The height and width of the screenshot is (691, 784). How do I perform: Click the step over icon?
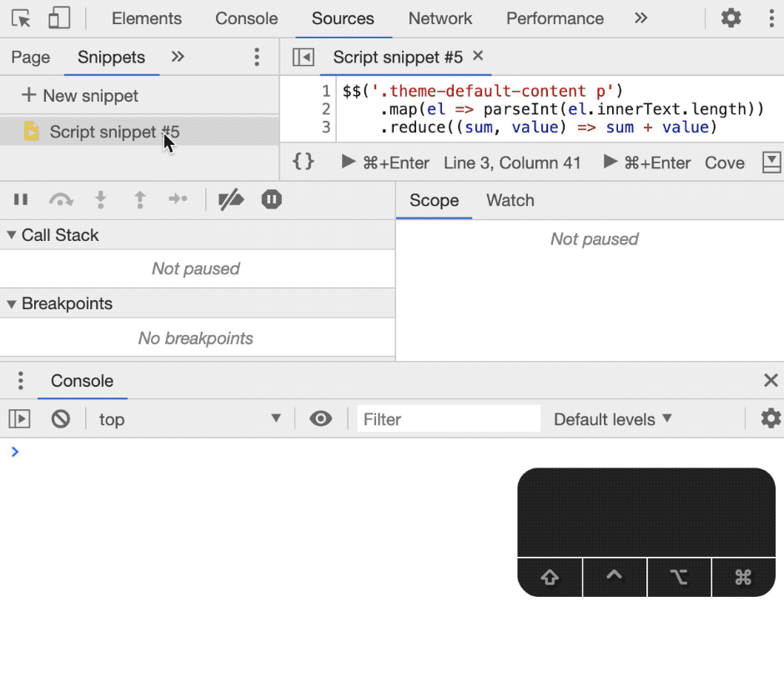click(x=61, y=199)
